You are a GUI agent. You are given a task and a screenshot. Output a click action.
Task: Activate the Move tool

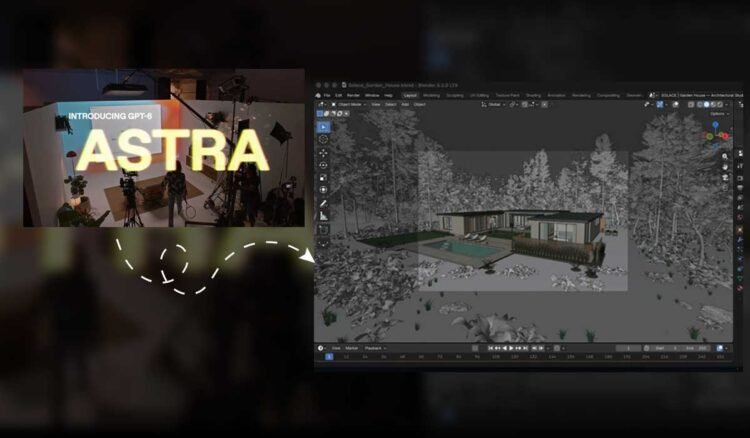click(323, 153)
